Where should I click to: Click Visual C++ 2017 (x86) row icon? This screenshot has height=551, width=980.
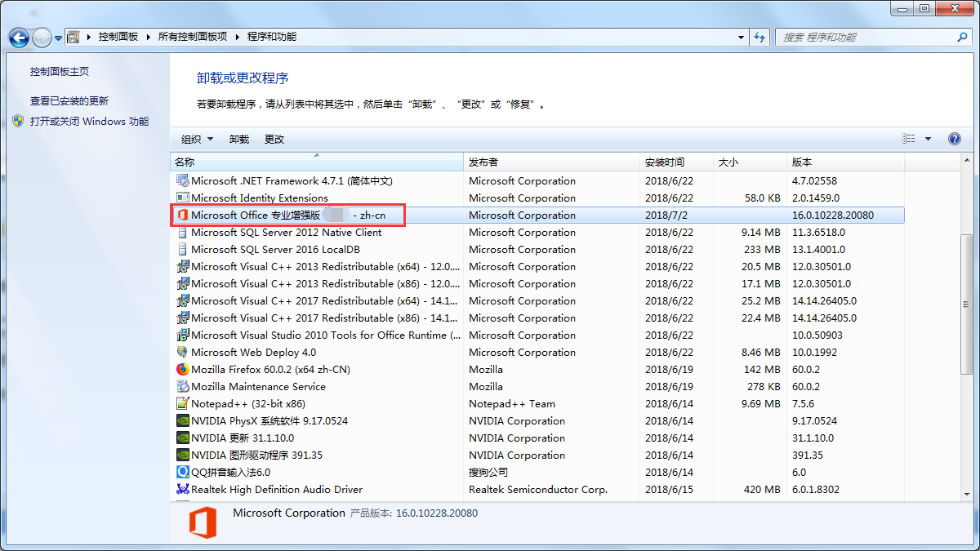point(183,318)
